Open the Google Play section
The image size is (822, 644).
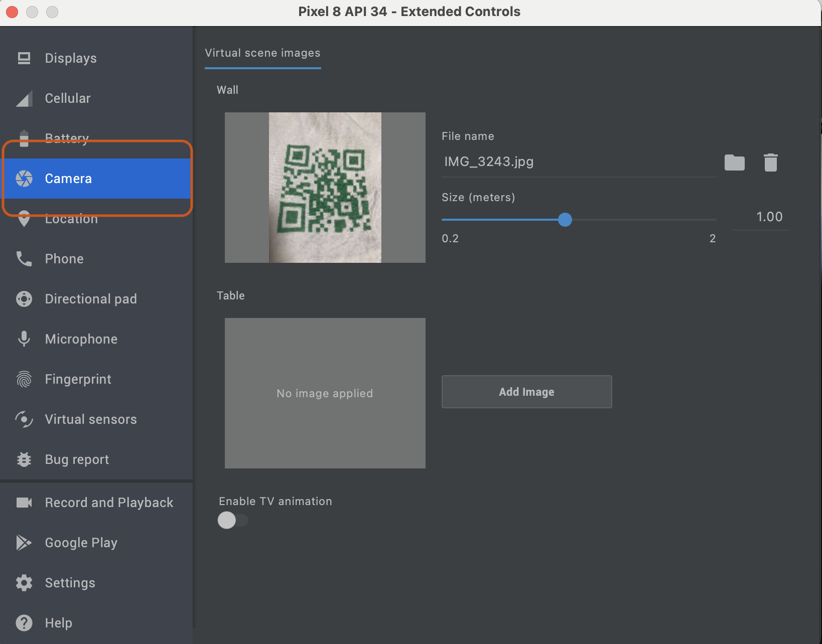point(81,543)
